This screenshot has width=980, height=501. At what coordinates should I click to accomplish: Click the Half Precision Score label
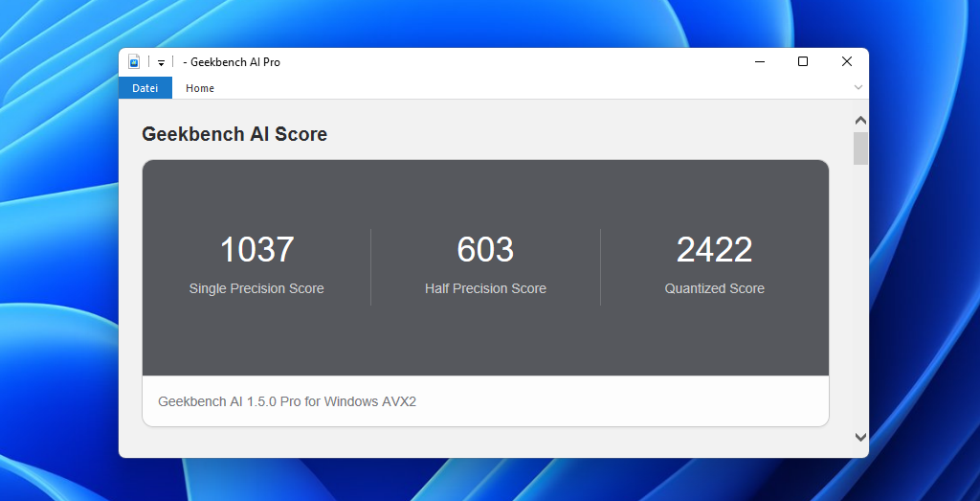click(485, 288)
